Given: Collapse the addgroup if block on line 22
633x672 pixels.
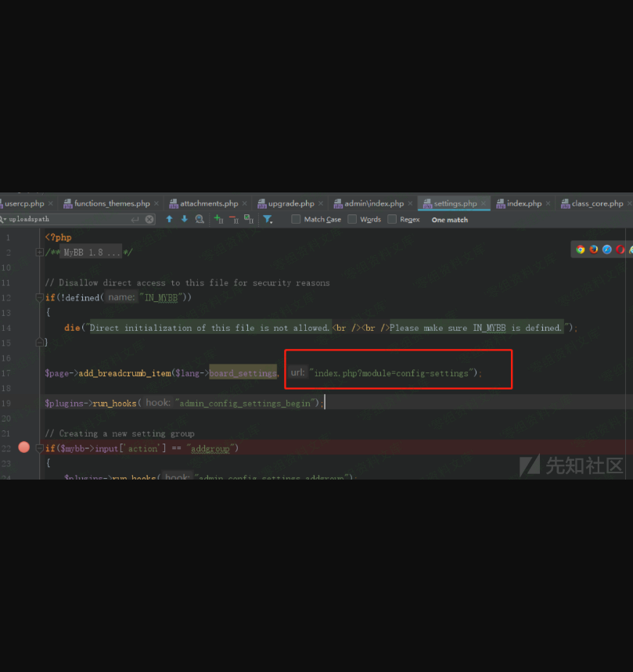Looking at the screenshot, I should pyautogui.click(x=39, y=448).
